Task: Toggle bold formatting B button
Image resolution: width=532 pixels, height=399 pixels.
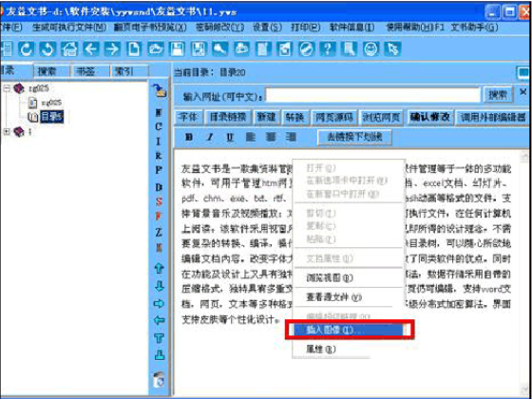Action: pos(189,137)
